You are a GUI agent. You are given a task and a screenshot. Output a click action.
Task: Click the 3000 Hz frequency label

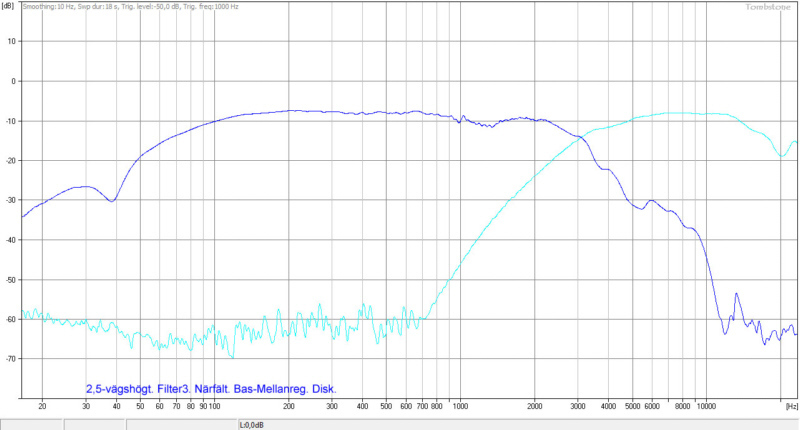click(578, 407)
